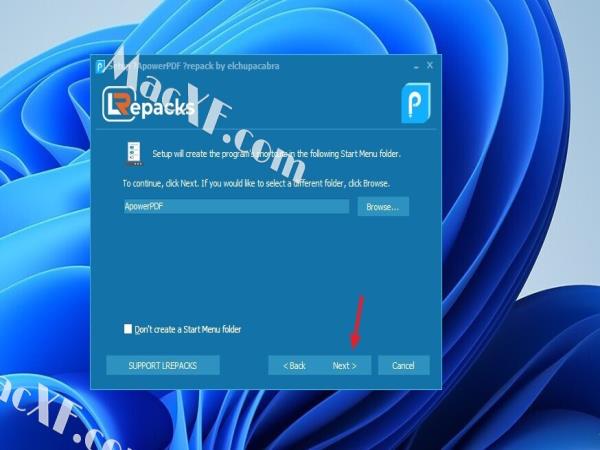Viewport: 600px width, 450px height.
Task: Click the LRepacks logo
Action: (147, 104)
